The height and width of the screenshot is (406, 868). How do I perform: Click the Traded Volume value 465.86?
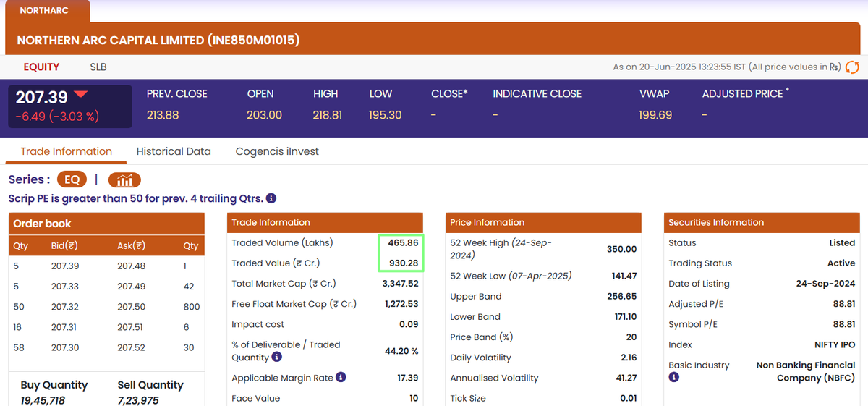pyautogui.click(x=403, y=243)
